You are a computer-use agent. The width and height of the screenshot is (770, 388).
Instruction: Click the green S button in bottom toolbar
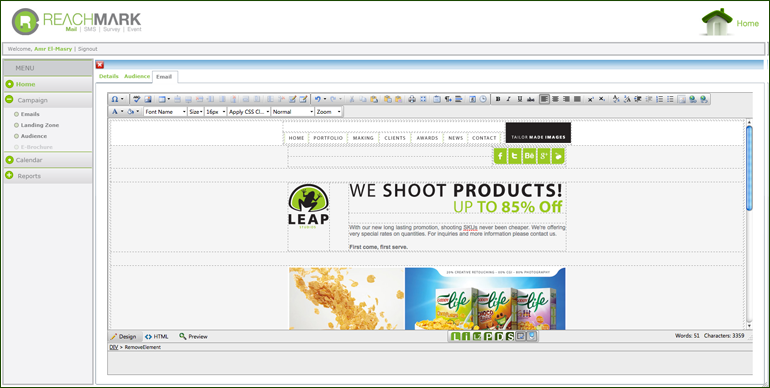tap(510, 336)
